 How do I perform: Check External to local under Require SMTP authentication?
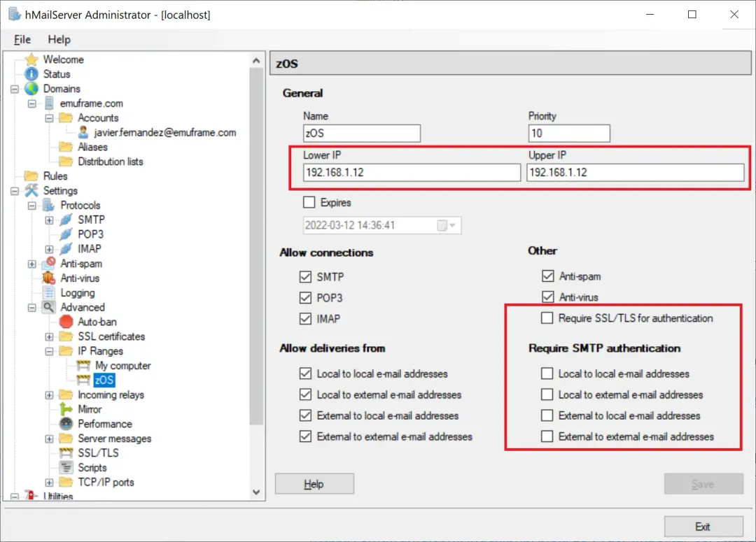point(547,415)
